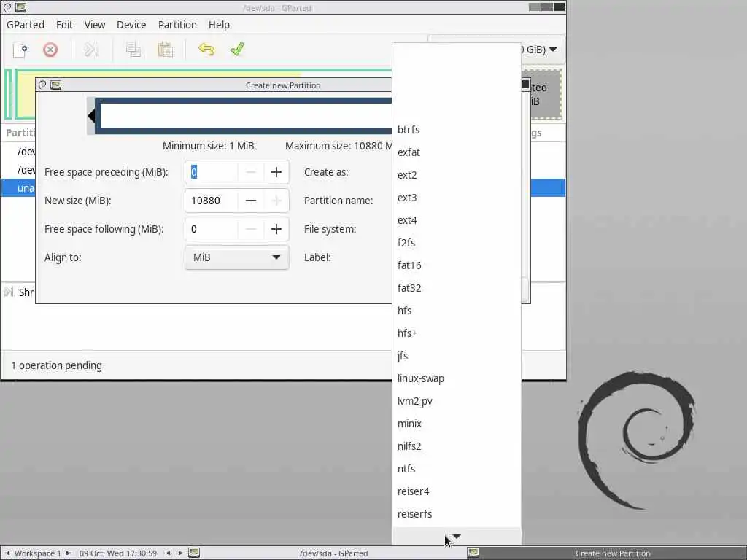Pick ext4 as the file system
747x560 pixels.
point(457,220)
